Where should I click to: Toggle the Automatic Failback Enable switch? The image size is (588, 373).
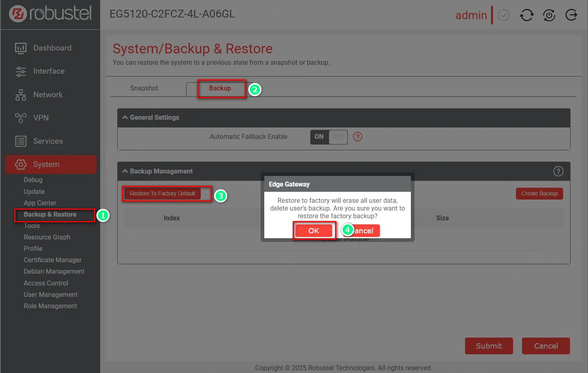pos(329,137)
